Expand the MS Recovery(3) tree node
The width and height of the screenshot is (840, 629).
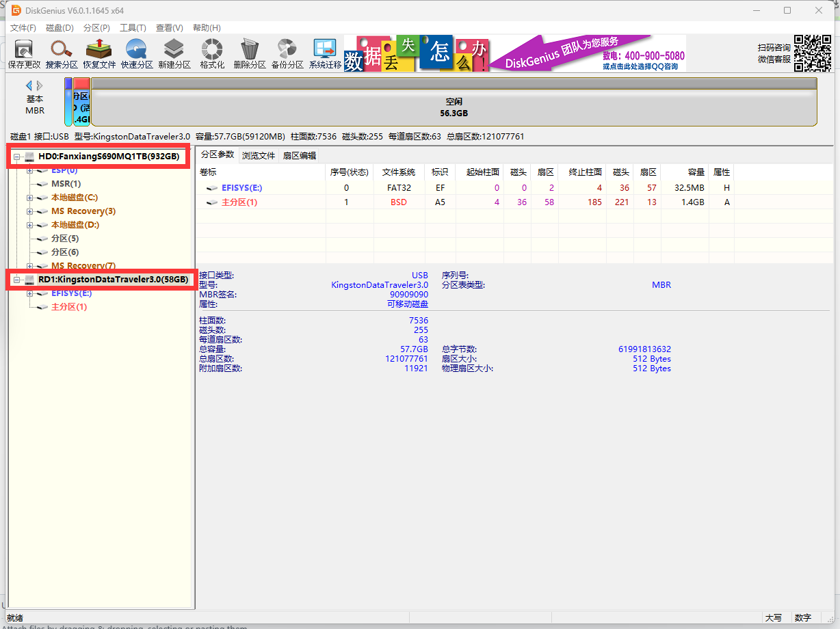(x=29, y=211)
